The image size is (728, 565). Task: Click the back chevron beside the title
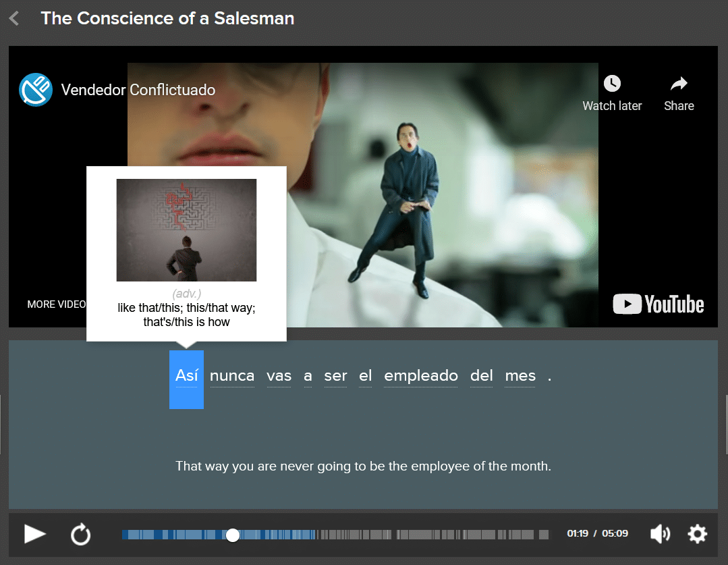13,18
